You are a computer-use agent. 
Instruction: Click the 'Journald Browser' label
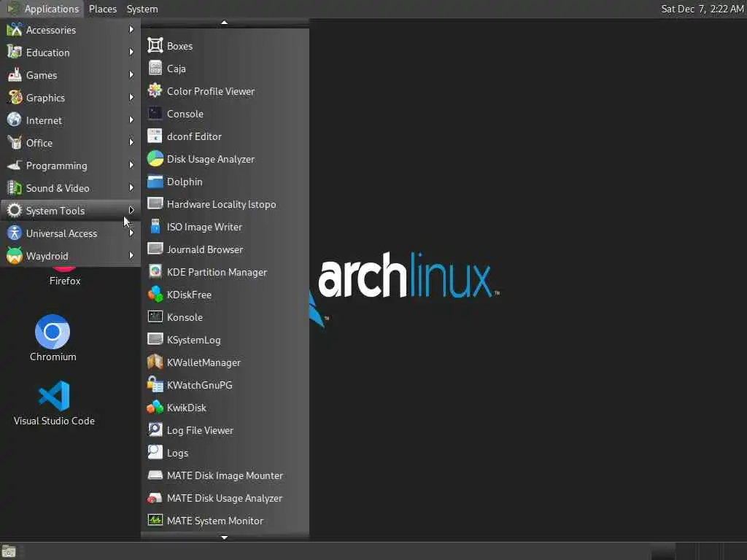pos(205,249)
